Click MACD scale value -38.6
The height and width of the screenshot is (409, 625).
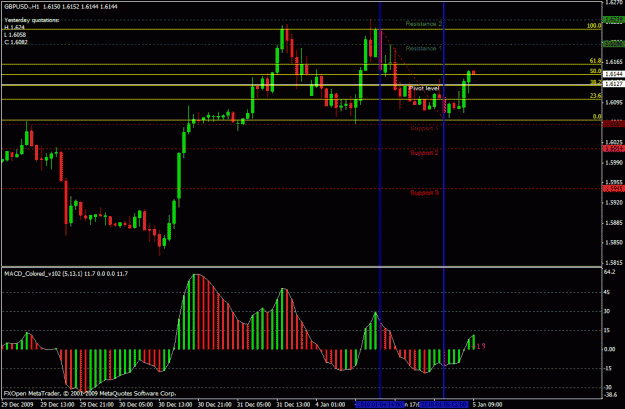610,394
